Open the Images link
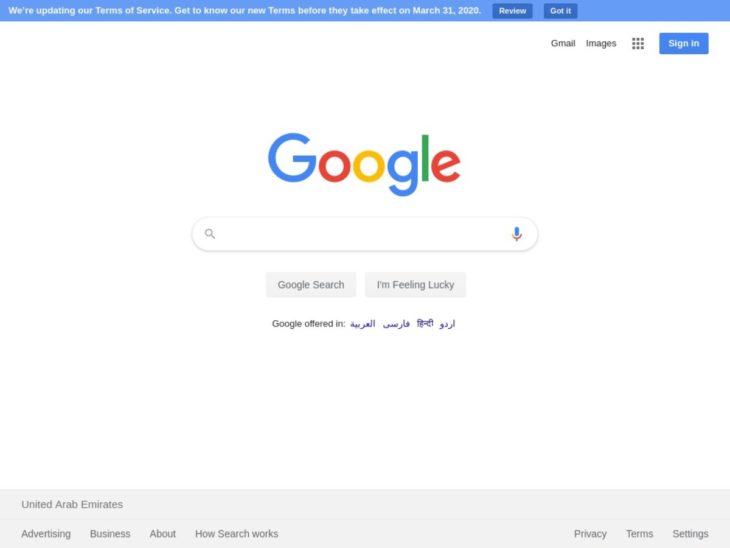The image size is (730, 548). tap(601, 43)
